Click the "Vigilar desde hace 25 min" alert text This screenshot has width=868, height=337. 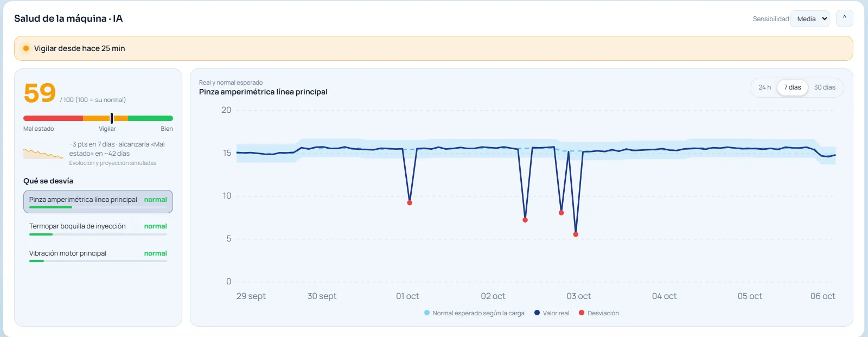point(80,48)
